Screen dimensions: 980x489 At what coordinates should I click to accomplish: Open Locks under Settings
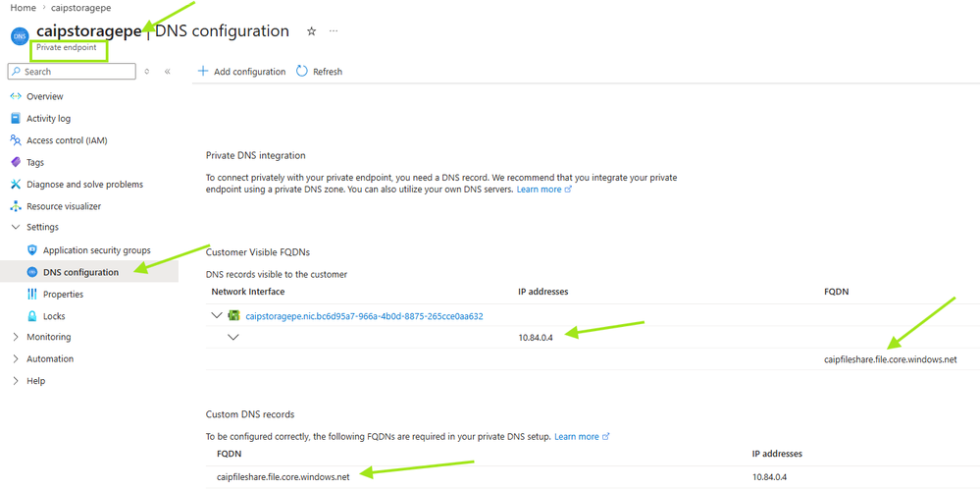(54, 316)
